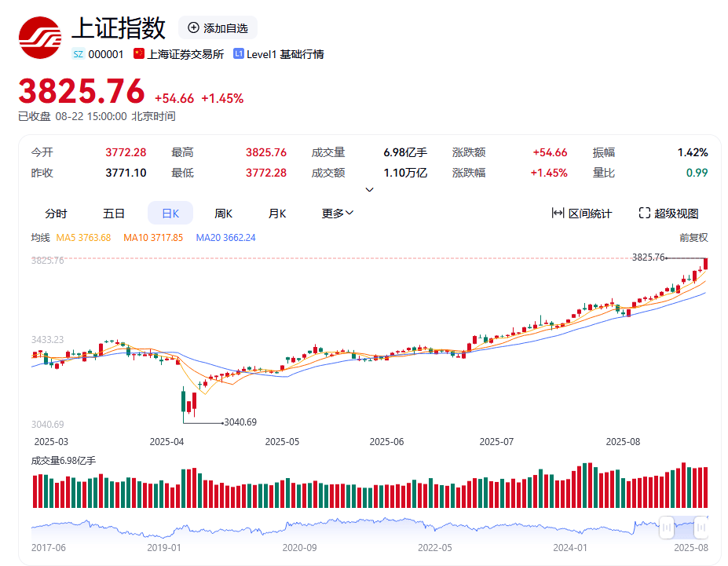Switch to the 分时 intraday tab
728x566 pixels.
(55, 213)
